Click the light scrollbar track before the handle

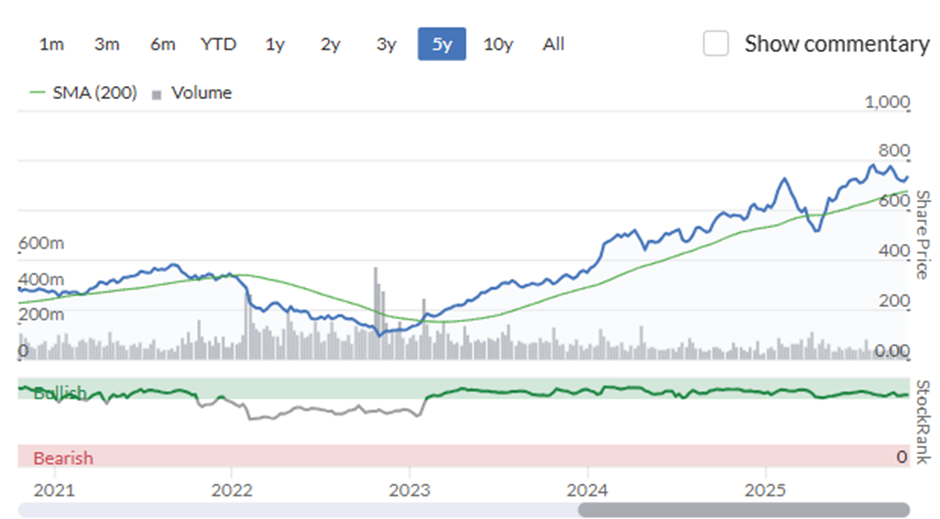tap(298, 510)
